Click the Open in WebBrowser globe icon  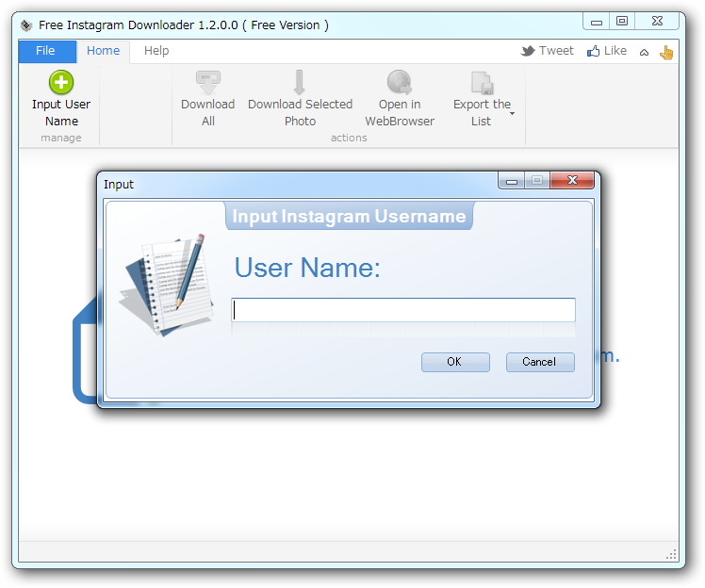[400, 82]
